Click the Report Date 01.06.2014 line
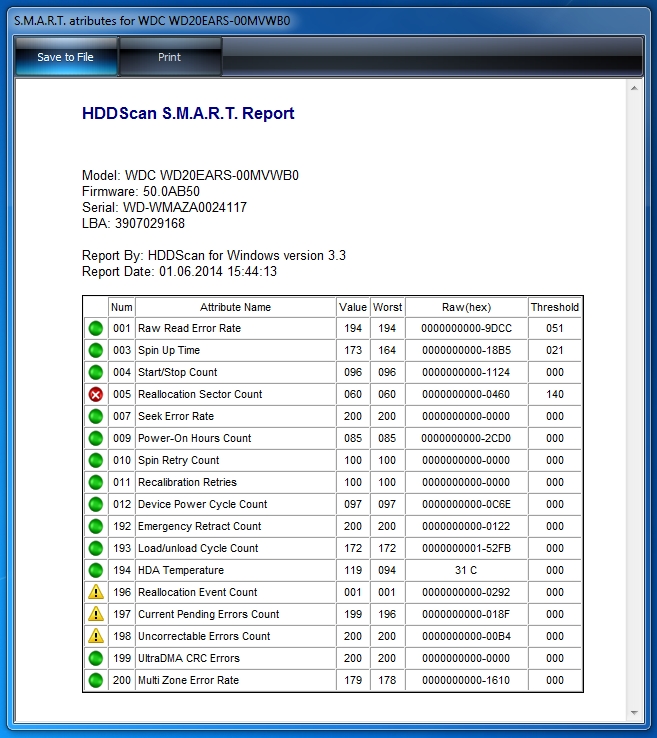 179,272
